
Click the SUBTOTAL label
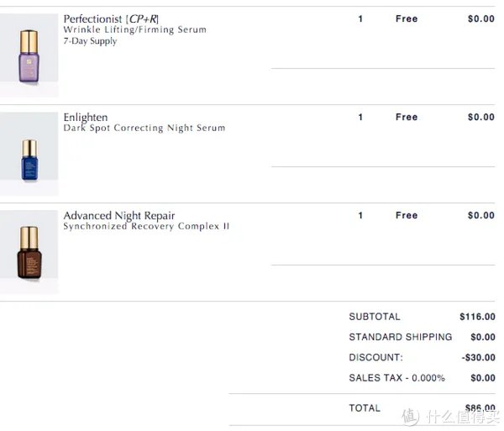pos(375,317)
